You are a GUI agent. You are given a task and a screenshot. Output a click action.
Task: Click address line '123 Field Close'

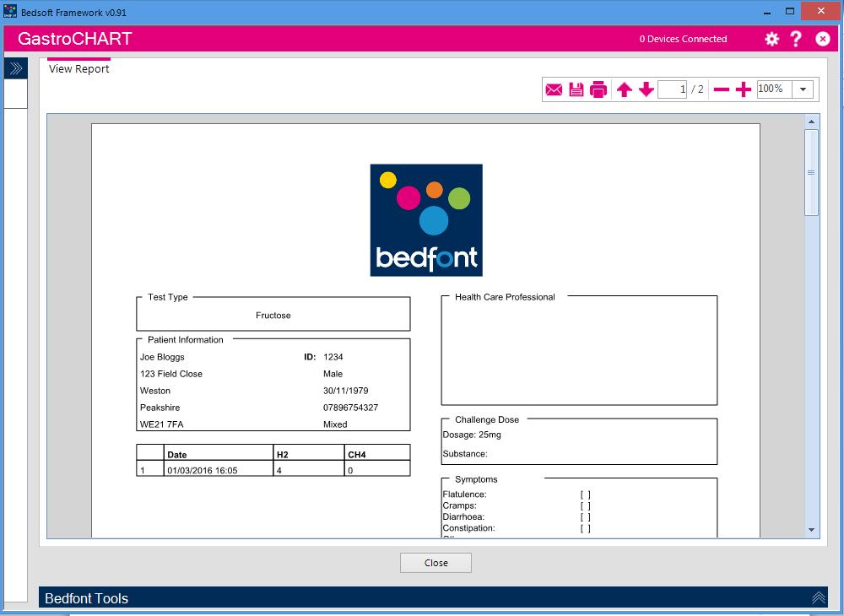[171, 374]
